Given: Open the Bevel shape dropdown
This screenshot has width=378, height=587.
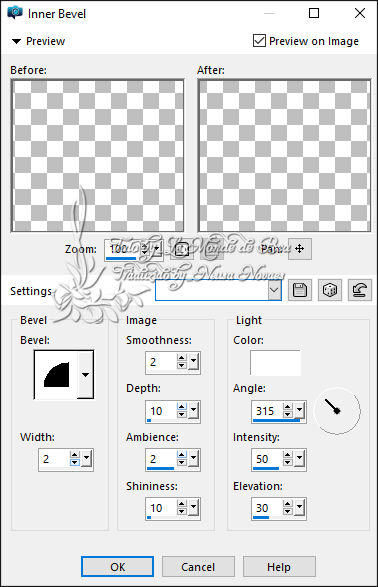Looking at the screenshot, I should pos(85,375).
